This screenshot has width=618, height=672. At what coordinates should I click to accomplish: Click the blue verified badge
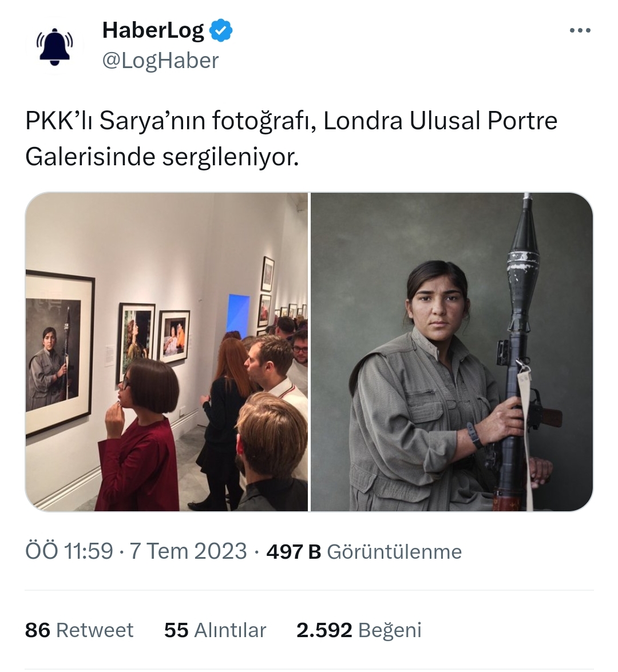(221, 30)
